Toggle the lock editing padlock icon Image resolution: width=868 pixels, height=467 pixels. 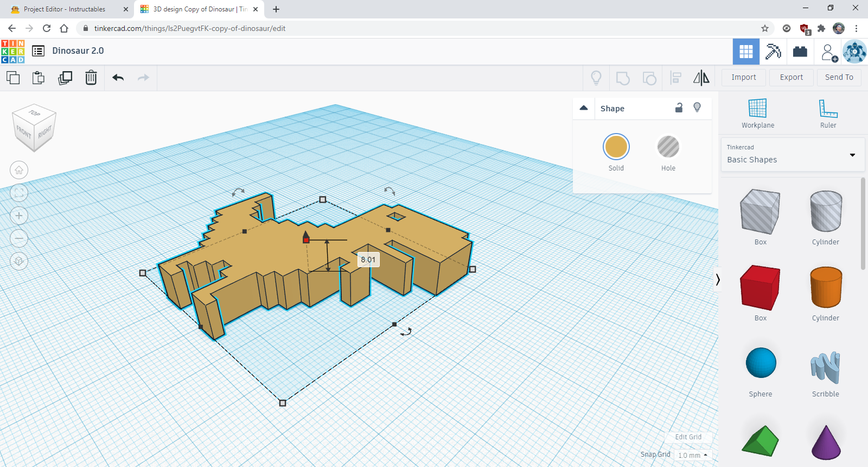coord(679,108)
